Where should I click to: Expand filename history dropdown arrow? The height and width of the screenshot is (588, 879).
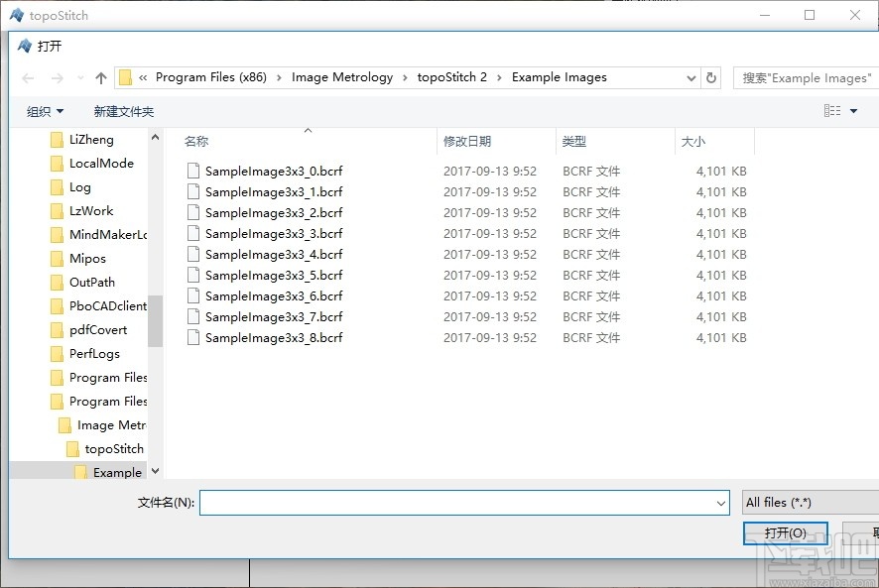point(721,503)
